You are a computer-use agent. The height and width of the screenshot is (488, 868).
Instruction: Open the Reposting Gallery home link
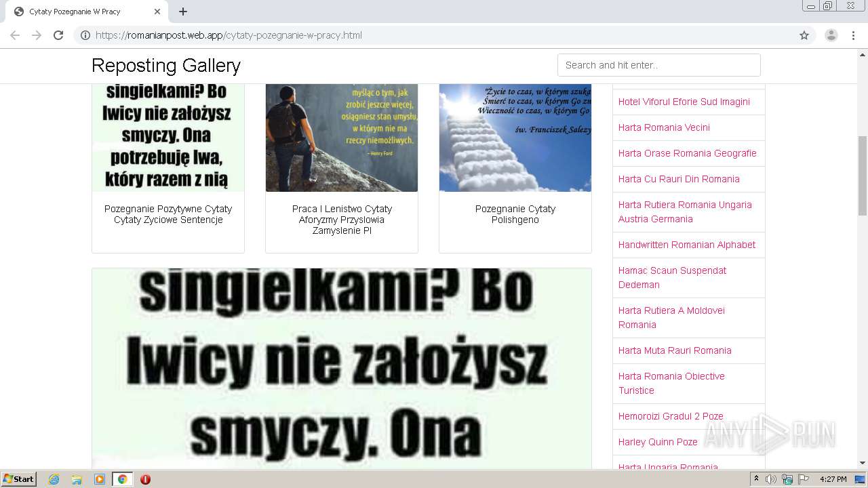(166, 65)
